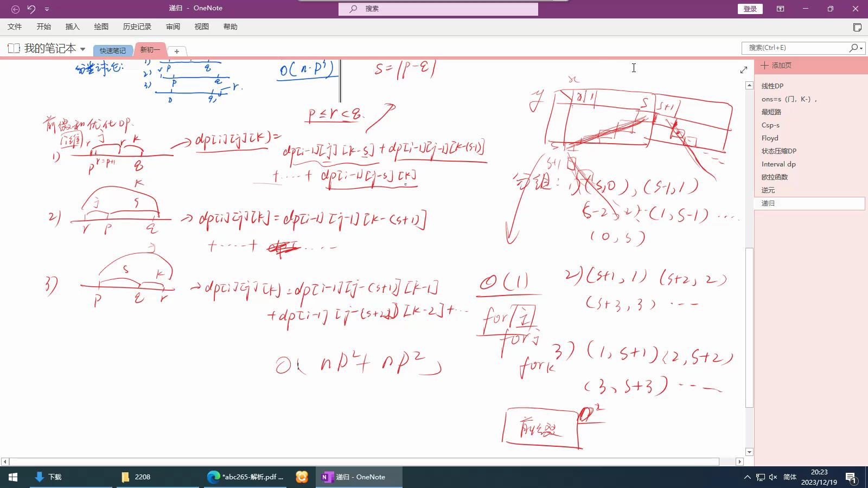The image size is (868, 488).
Task: Click the horizontal scrollbar left arrow
Action: coord(5,461)
